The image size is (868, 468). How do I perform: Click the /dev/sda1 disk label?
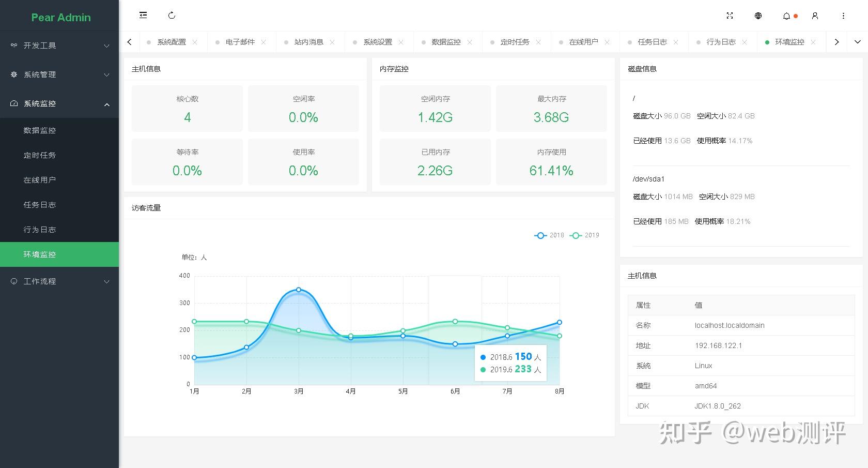click(x=648, y=179)
